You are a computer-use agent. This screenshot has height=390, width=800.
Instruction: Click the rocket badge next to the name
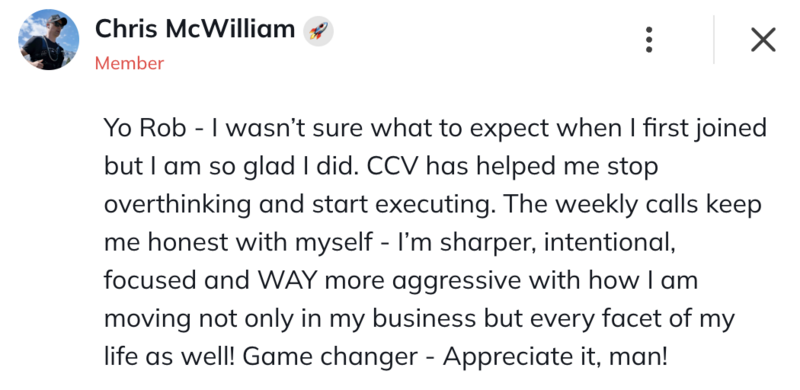(318, 31)
